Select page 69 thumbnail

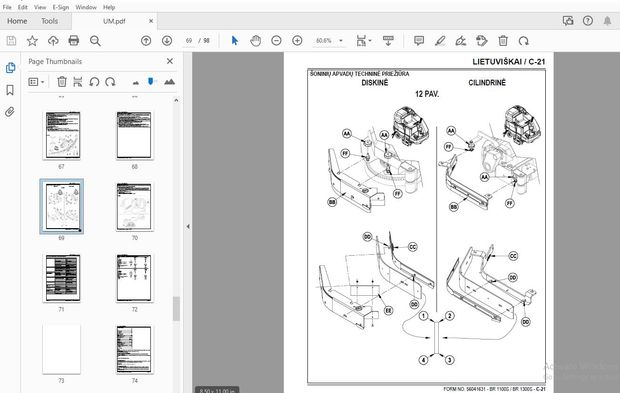point(62,206)
